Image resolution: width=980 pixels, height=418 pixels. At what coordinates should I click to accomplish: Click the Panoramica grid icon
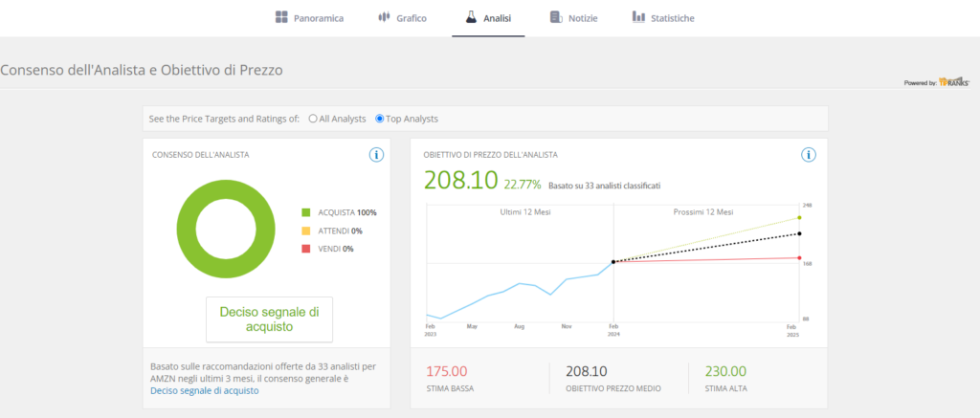[x=281, y=17]
